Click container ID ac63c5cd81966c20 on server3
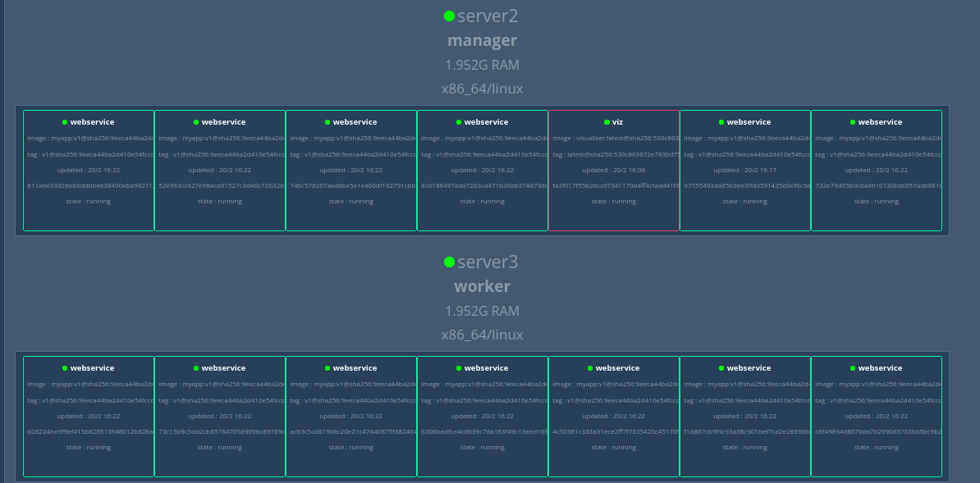 point(351,432)
